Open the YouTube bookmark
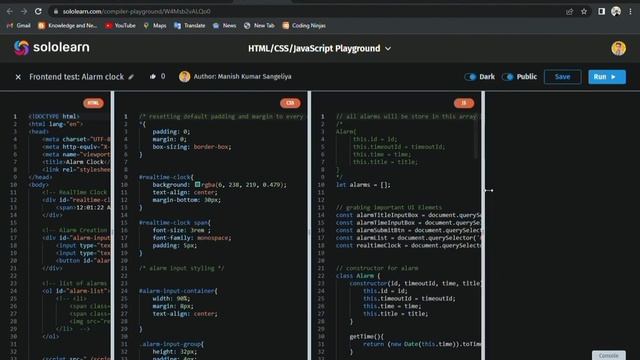The width and height of the screenshot is (640, 360). [x=120, y=25]
